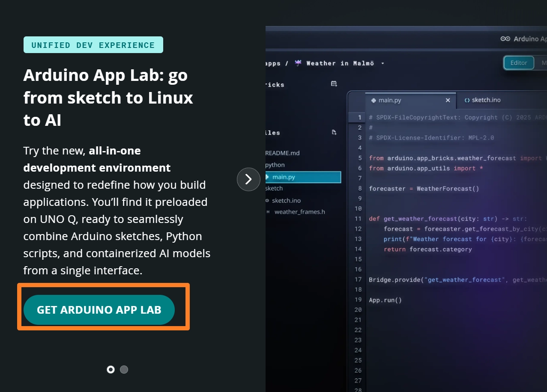The width and height of the screenshot is (547, 392).
Task: Select the second carousel dot
Action: [124, 369]
